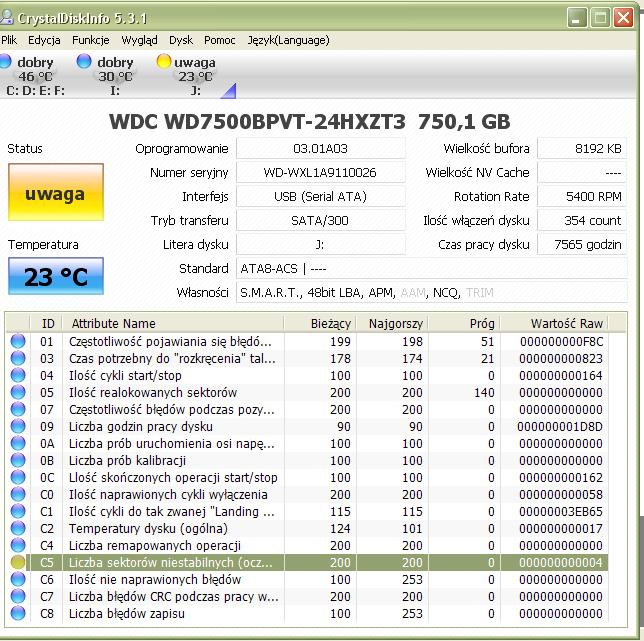The height and width of the screenshot is (641, 644).
Task: Click blue status icon of attribute C6
Action: (18, 579)
